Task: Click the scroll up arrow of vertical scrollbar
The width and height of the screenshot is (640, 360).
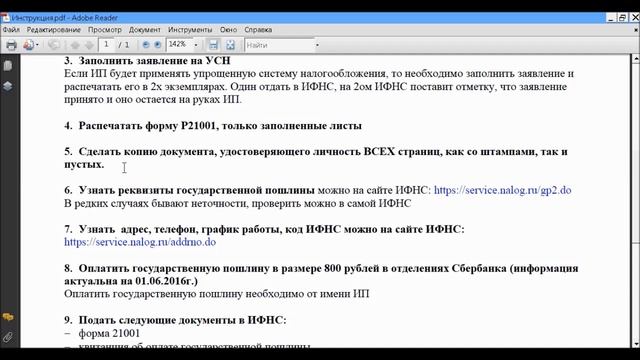Action: pyautogui.click(x=636, y=60)
